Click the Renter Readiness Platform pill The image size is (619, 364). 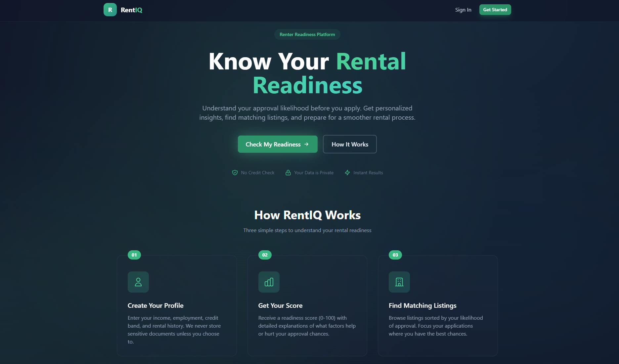pyautogui.click(x=307, y=34)
